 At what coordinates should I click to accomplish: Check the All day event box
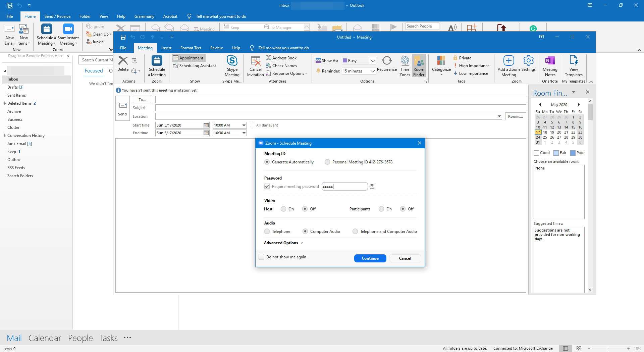(252, 125)
